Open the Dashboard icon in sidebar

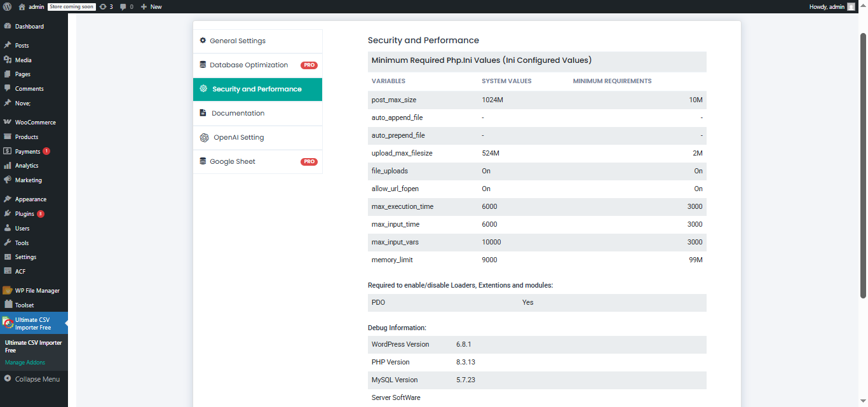[9, 26]
